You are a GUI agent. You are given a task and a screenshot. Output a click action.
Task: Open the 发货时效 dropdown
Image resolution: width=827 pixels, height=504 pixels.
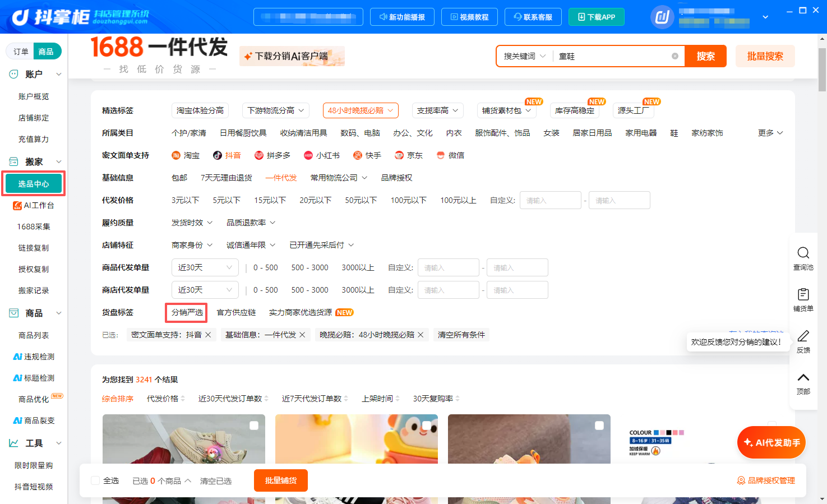click(192, 223)
